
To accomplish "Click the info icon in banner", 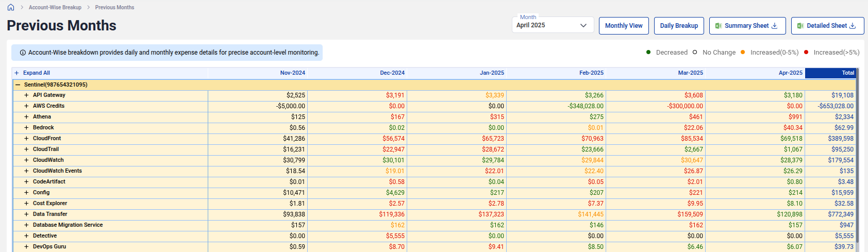I will coord(23,53).
